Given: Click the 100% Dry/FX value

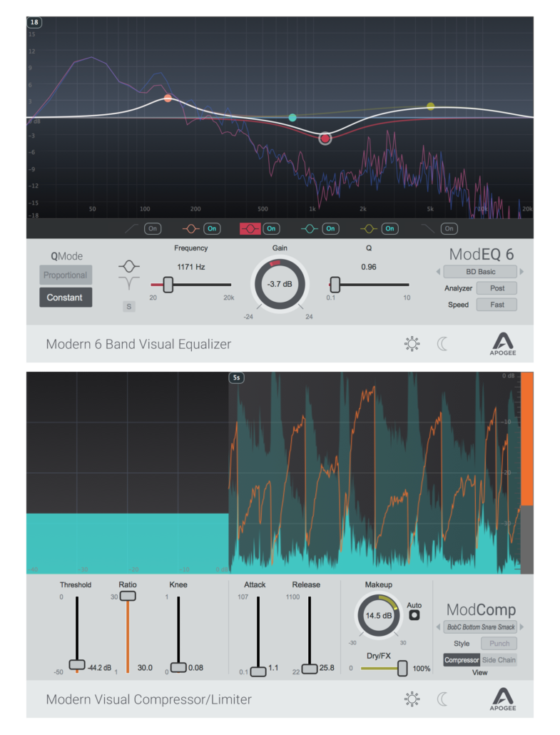Looking at the screenshot, I should tap(422, 669).
